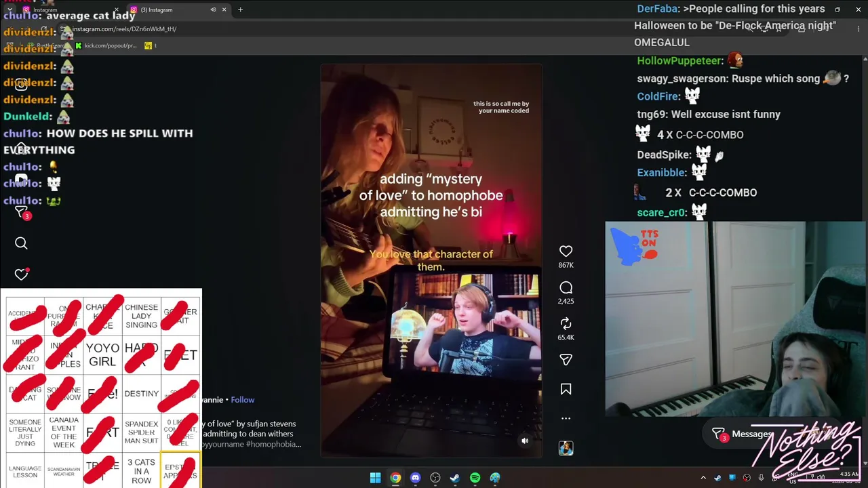Click the username 'swagy_swagerson' in chat
Viewport: 868px width, 488px height.
pyautogui.click(x=682, y=79)
